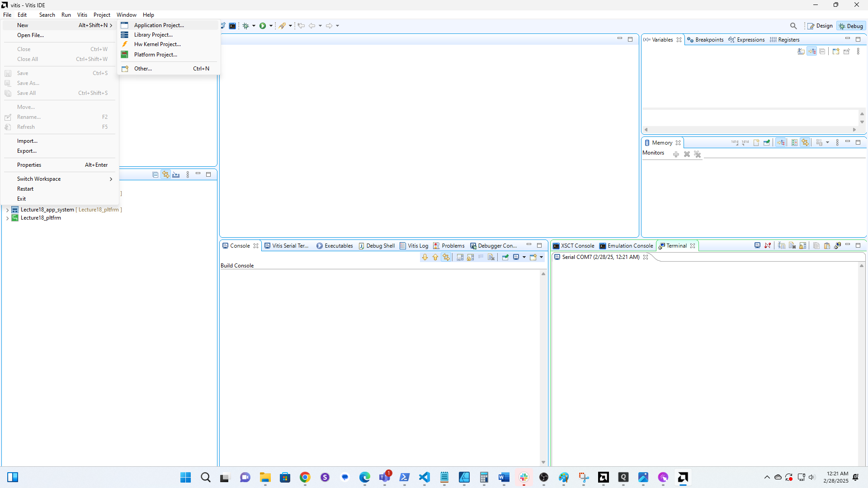Open Visual Studio Code from the taskbar
This screenshot has height=488, width=868.
(x=424, y=478)
